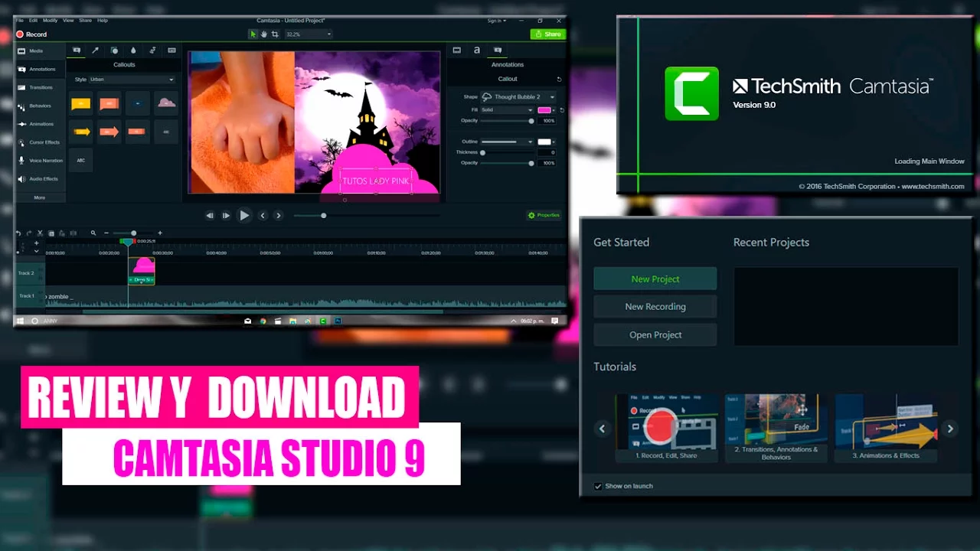Open the Edit menu
The image size is (980, 551).
tap(33, 21)
